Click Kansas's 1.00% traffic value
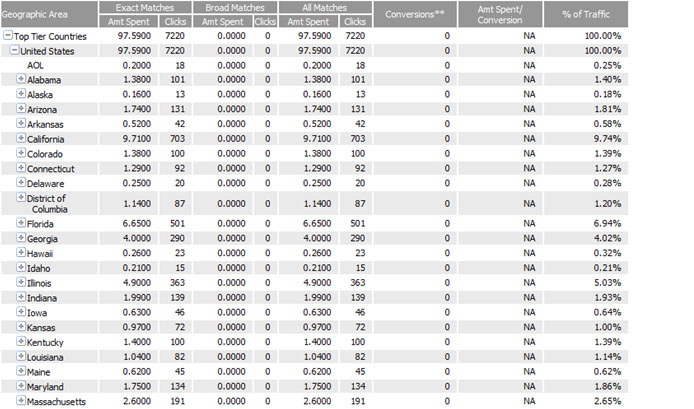The width and height of the screenshot is (694, 409). (607, 327)
